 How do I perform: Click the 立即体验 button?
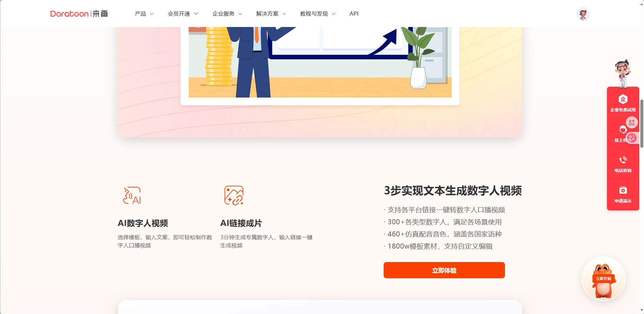(444, 270)
